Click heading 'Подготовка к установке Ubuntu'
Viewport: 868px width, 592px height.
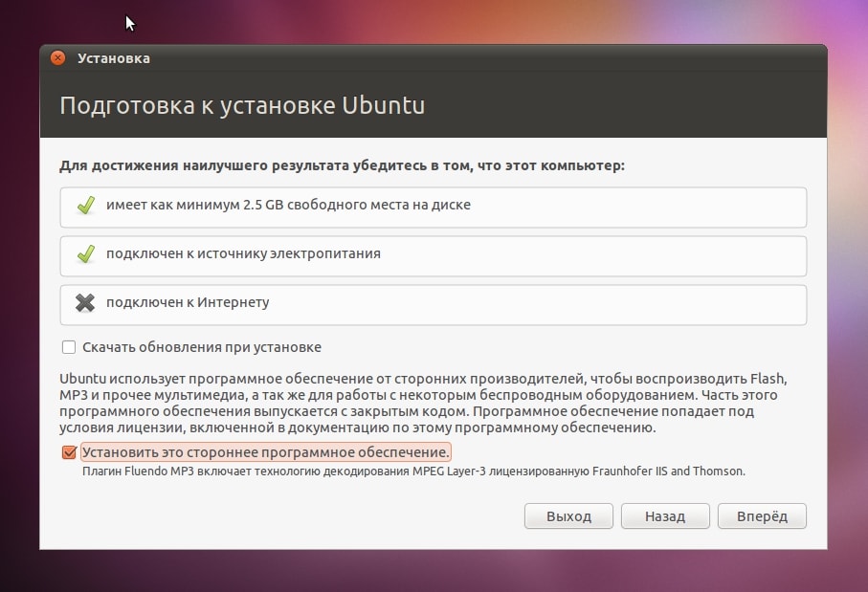click(242, 105)
